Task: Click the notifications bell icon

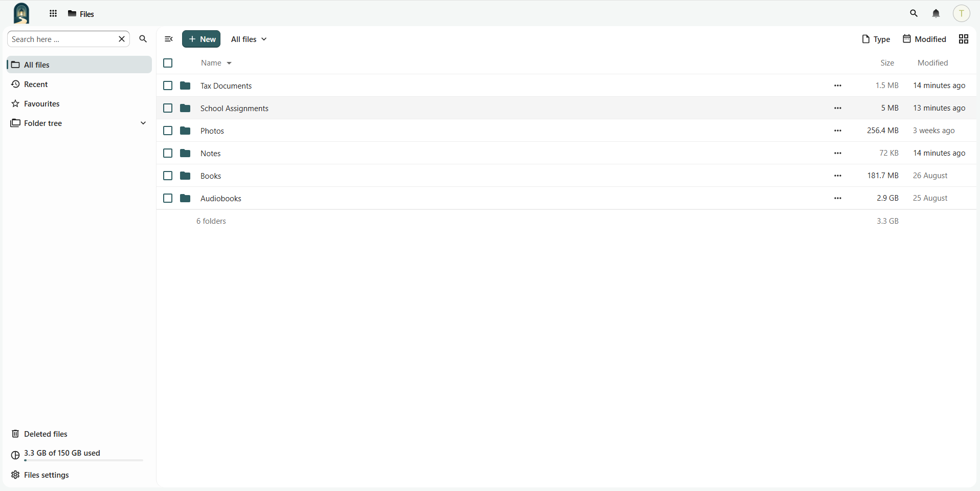Action: point(936,14)
